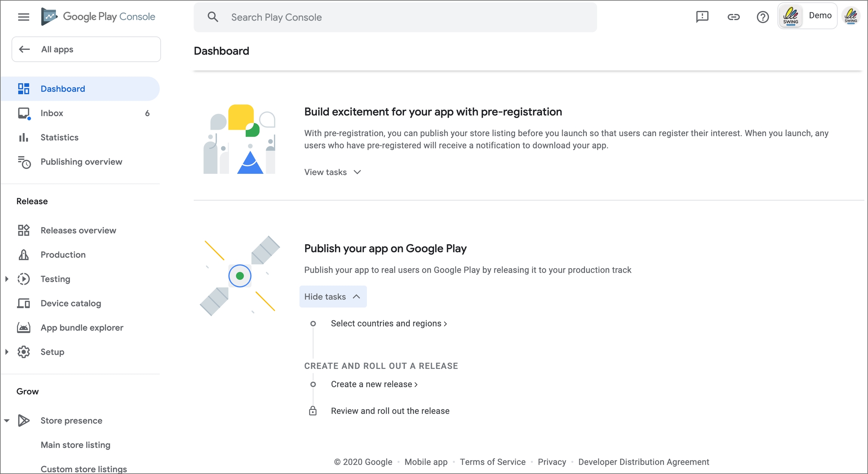Click the App bundle explorer android icon
Screen dimensions: 868x474
coord(23,327)
